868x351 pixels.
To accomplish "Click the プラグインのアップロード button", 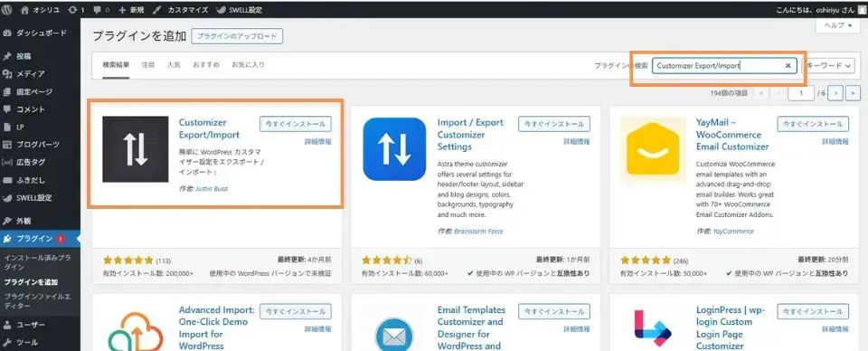I will 237,36.
